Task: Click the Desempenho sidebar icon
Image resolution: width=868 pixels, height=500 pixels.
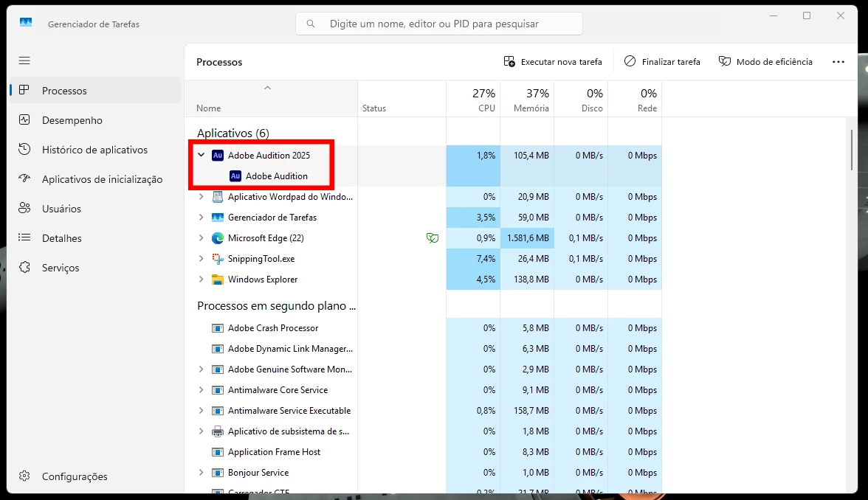Action: tap(24, 119)
